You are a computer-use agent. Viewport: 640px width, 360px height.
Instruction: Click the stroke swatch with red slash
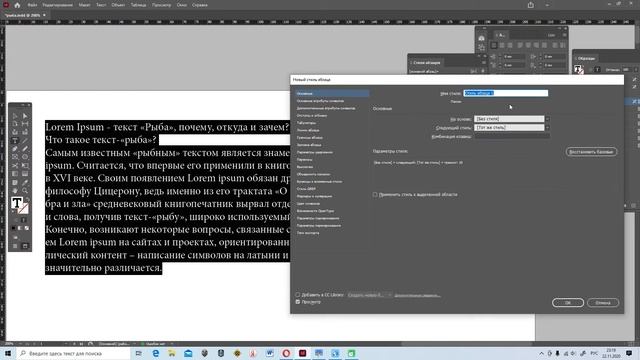click(x=23, y=209)
